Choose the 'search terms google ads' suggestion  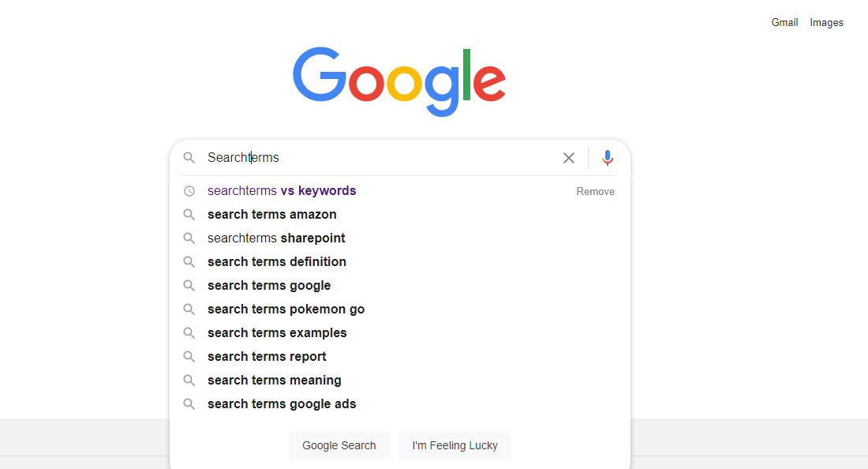click(282, 403)
